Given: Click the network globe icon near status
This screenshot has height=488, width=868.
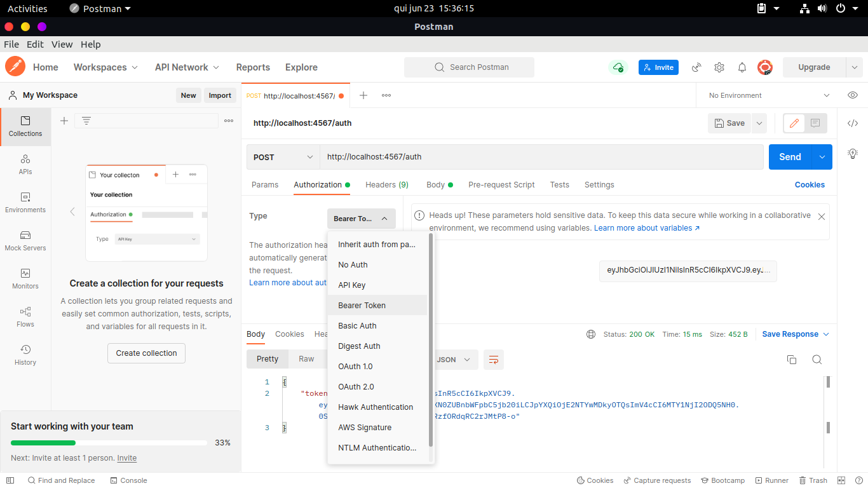Looking at the screenshot, I should (591, 334).
